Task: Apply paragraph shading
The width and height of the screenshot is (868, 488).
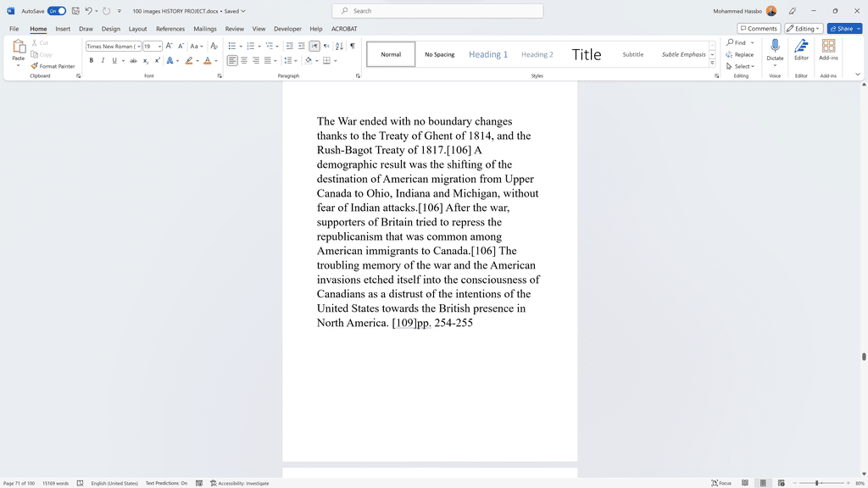Action: [x=309, y=61]
